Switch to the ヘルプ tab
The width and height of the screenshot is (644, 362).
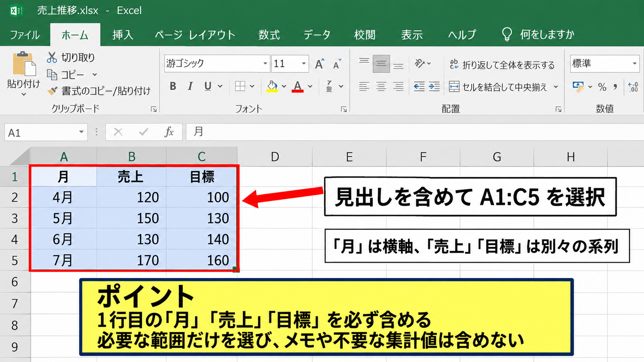(x=462, y=35)
